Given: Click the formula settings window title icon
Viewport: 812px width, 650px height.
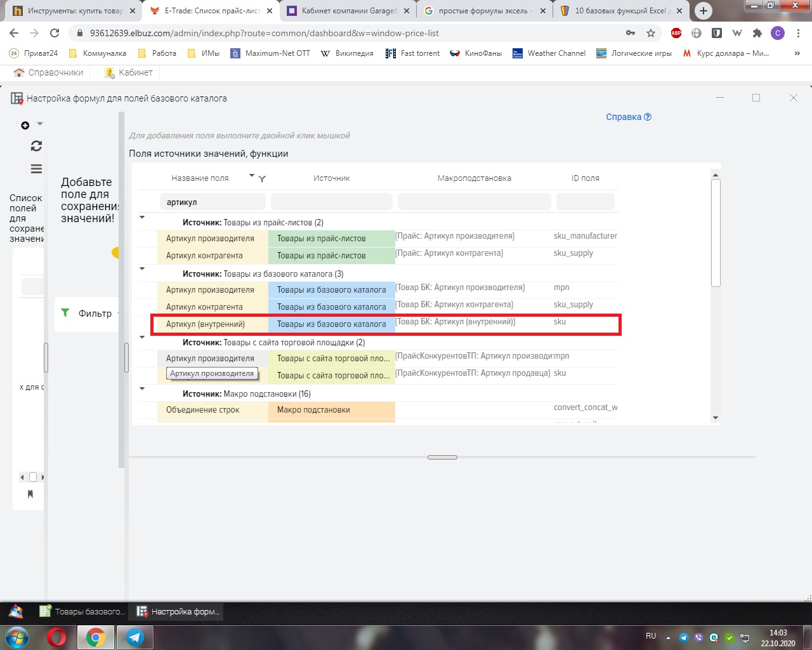Looking at the screenshot, I should (17, 98).
